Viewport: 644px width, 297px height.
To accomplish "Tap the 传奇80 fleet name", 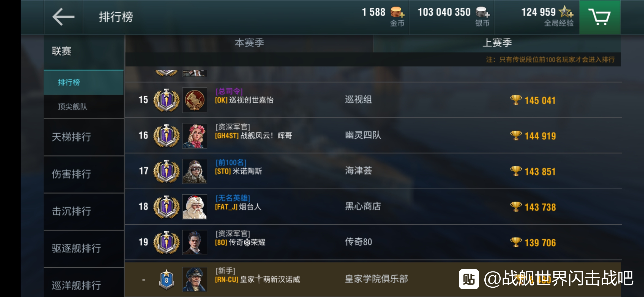I will pos(359,242).
